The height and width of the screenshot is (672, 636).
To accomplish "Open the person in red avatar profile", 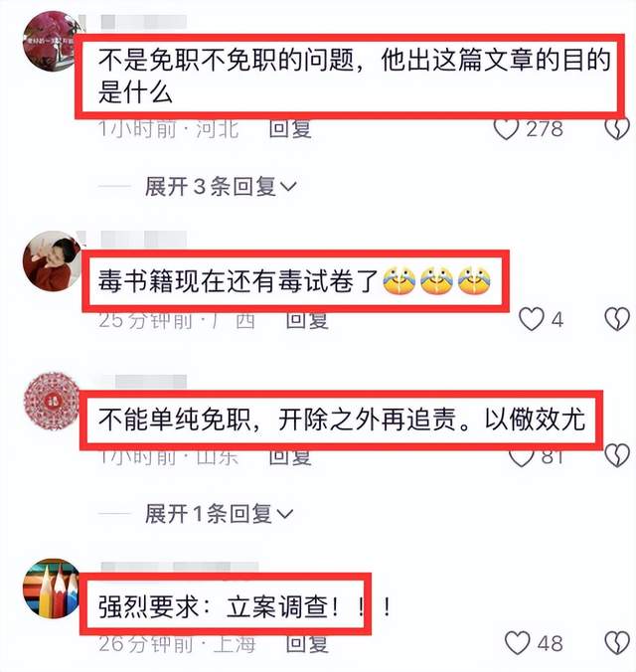I will 53,261.
